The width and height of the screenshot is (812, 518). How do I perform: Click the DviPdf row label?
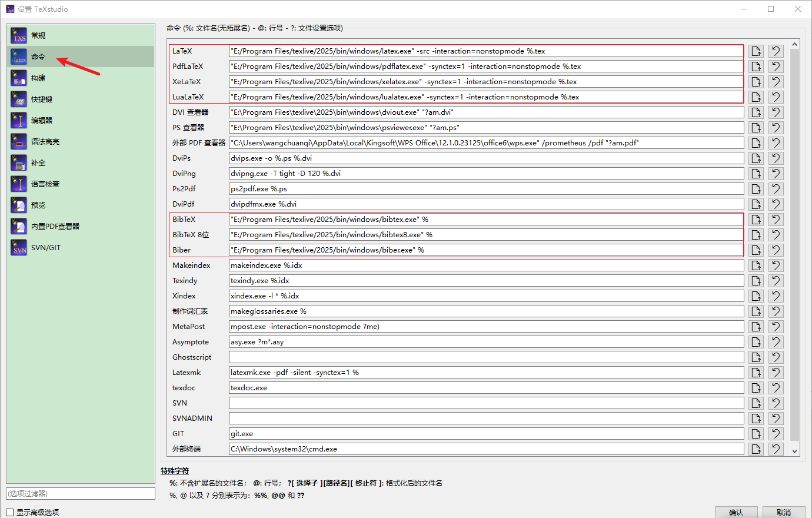[x=183, y=204]
